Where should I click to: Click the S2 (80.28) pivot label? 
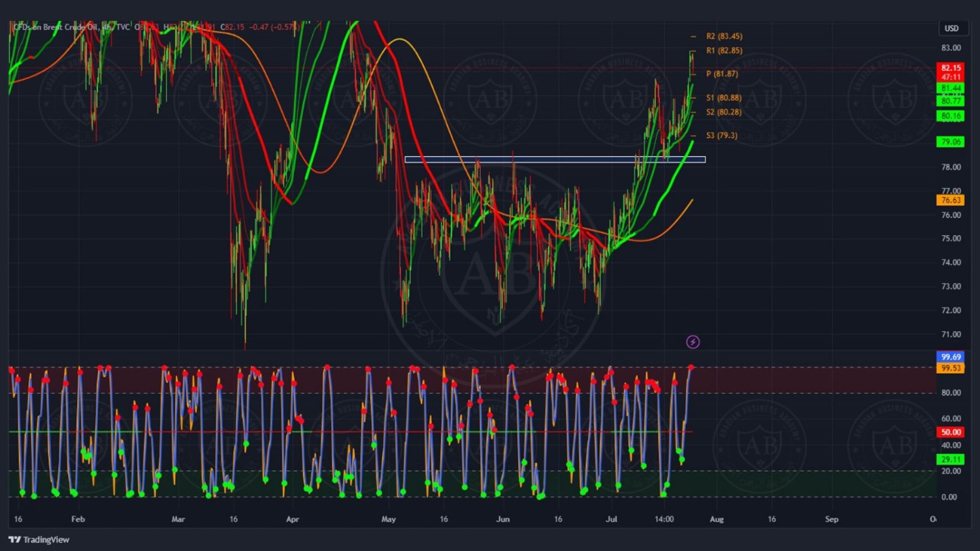[x=724, y=112]
